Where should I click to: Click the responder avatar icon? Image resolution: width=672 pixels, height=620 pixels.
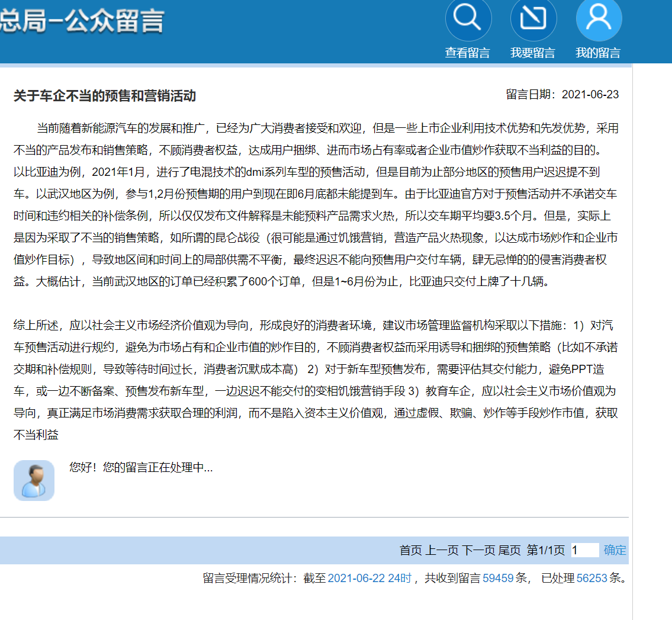point(34,480)
